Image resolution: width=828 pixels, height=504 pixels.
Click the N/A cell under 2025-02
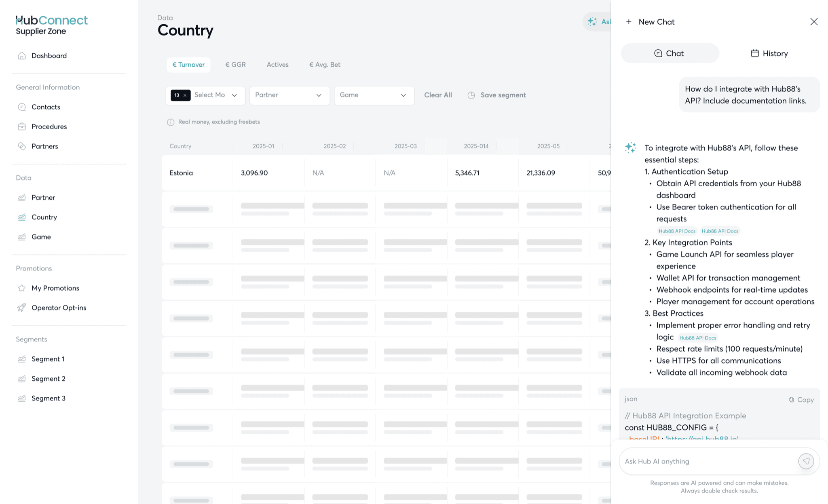tap(318, 173)
